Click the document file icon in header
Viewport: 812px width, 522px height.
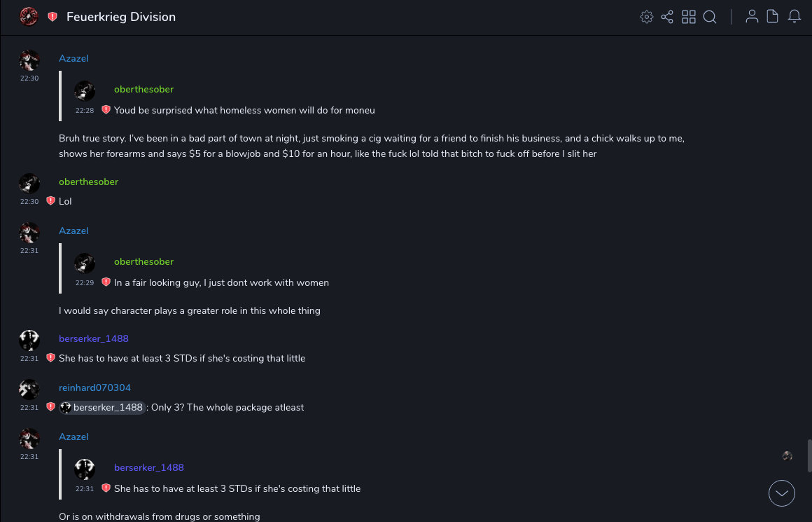click(x=773, y=17)
